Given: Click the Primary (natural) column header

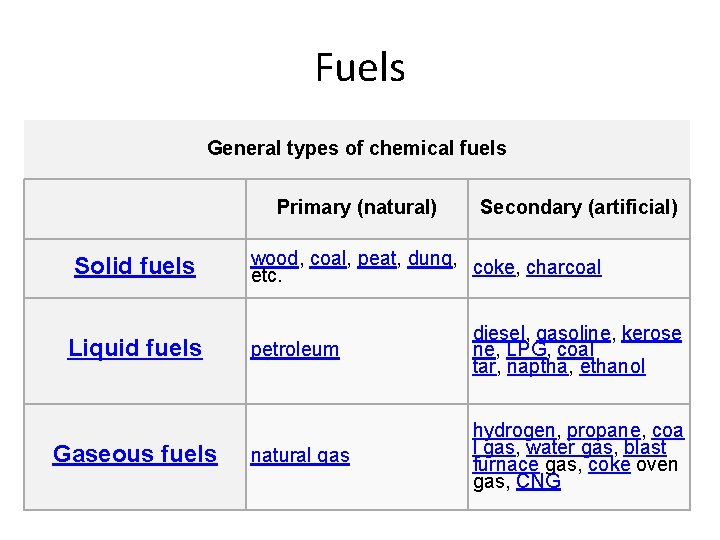Looking at the screenshot, I should point(356,208).
